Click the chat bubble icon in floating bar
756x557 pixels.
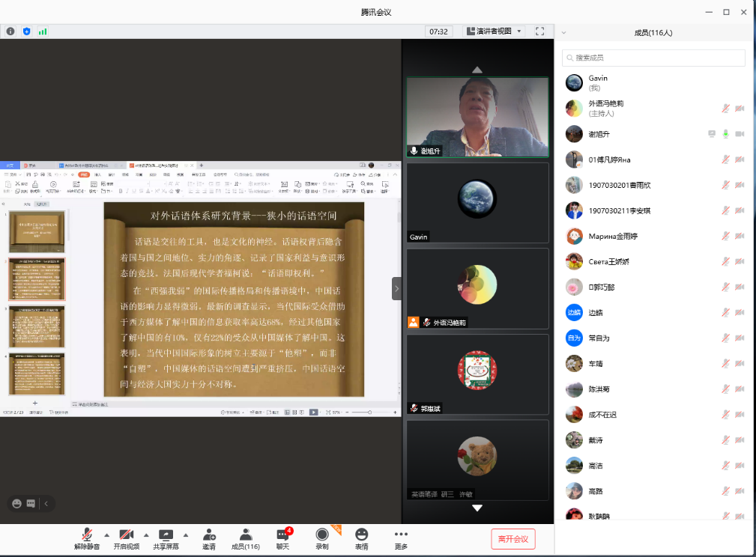click(31, 504)
